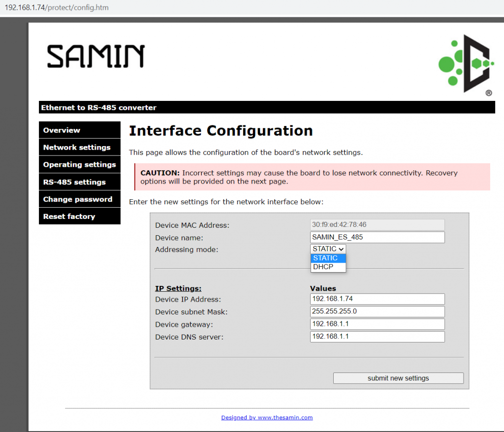Click the Device DNS server: label
The width and height of the screenshot is (504, 432).
coord(189,337)
